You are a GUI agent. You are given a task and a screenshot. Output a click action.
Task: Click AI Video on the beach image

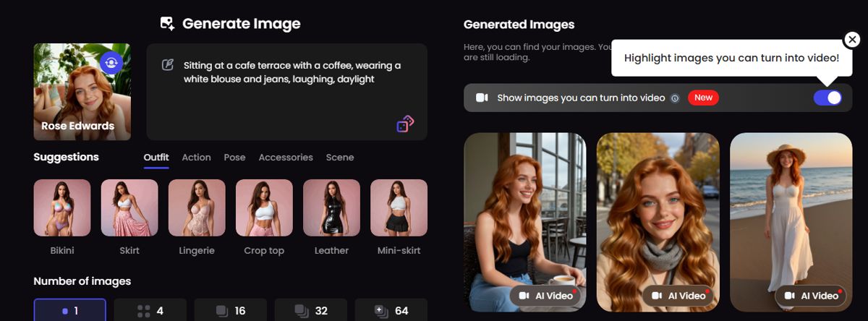[x=812, y=296]
